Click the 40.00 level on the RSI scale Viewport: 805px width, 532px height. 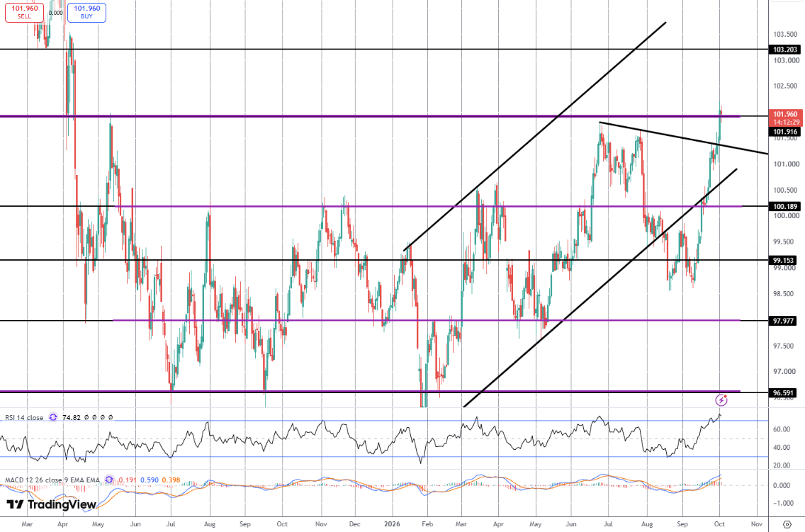(782, 448)
